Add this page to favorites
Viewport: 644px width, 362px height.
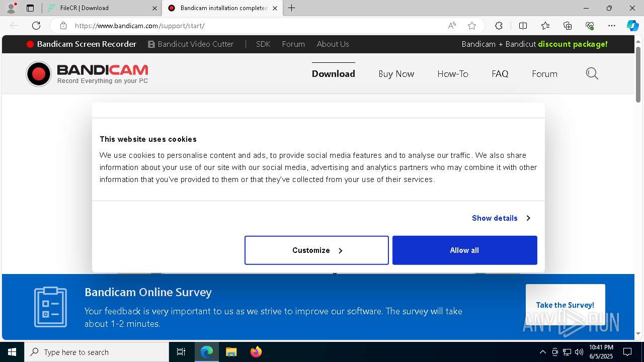472,26
